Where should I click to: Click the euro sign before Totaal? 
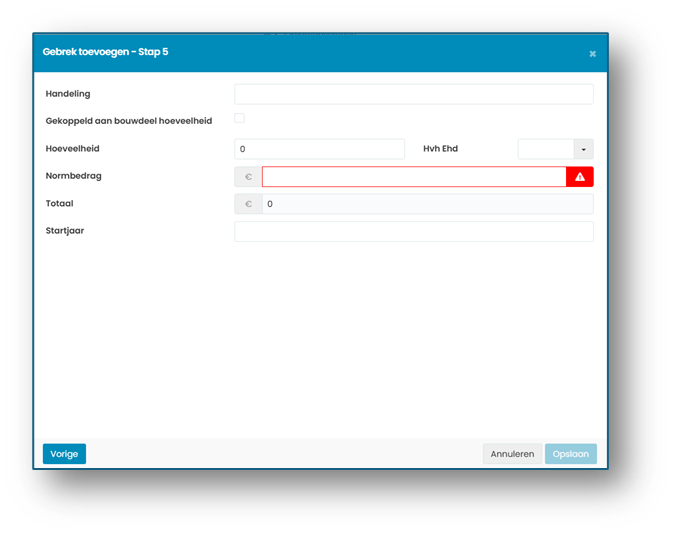[248, 204]
